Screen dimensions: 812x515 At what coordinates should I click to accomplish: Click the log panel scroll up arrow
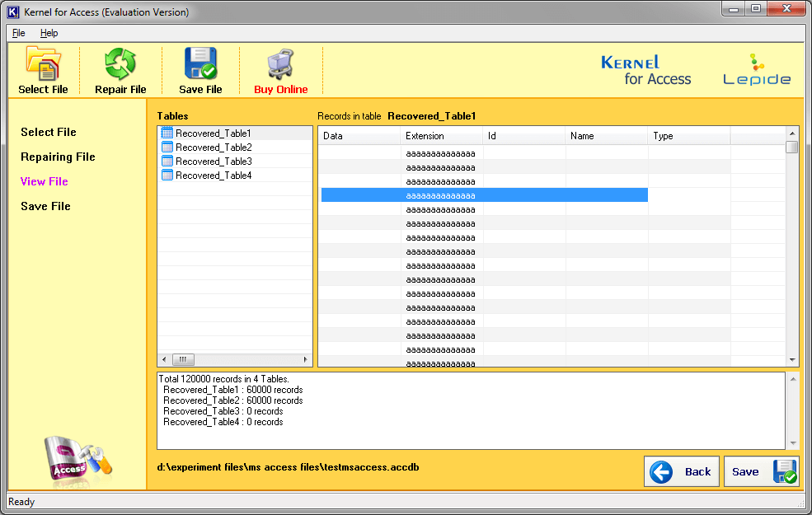pos(793,379)
